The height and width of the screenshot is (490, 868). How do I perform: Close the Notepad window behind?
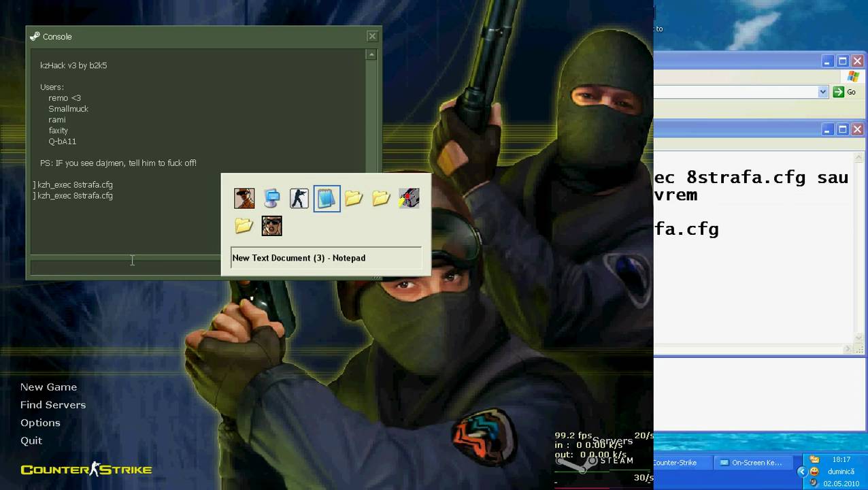point(857,129)
